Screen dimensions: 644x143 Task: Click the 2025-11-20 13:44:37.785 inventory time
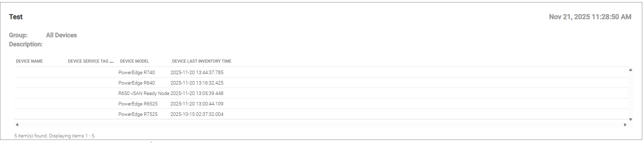197,72
